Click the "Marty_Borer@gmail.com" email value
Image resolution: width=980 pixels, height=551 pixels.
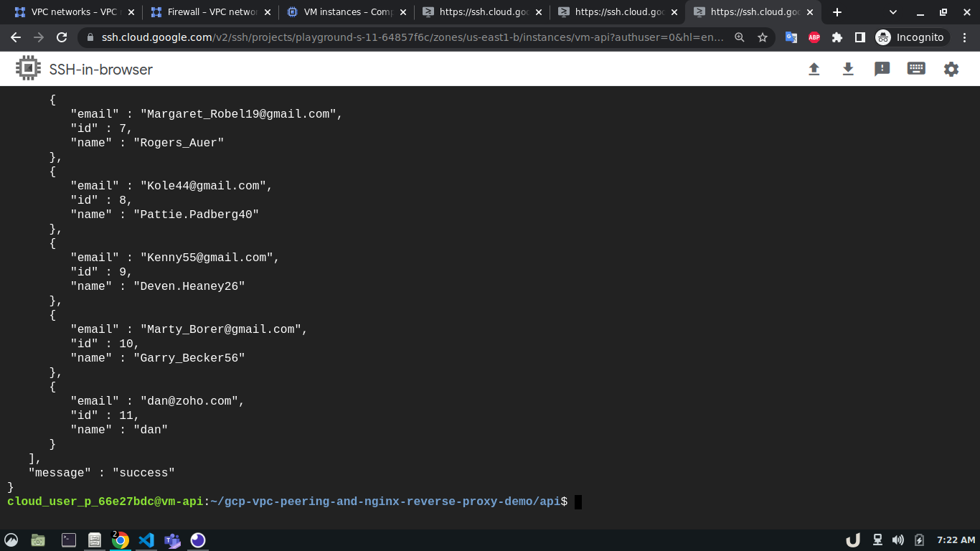pos(221,329)
